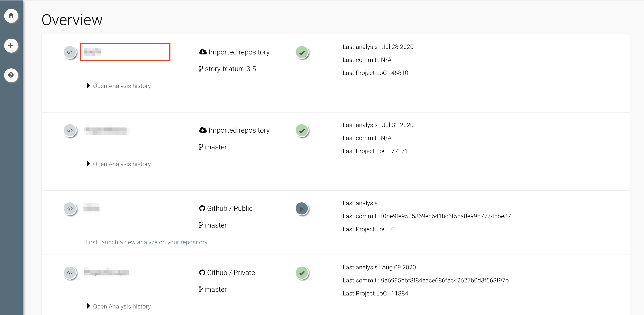
Task: Open the help question mark icon
Action: (11, 75)
